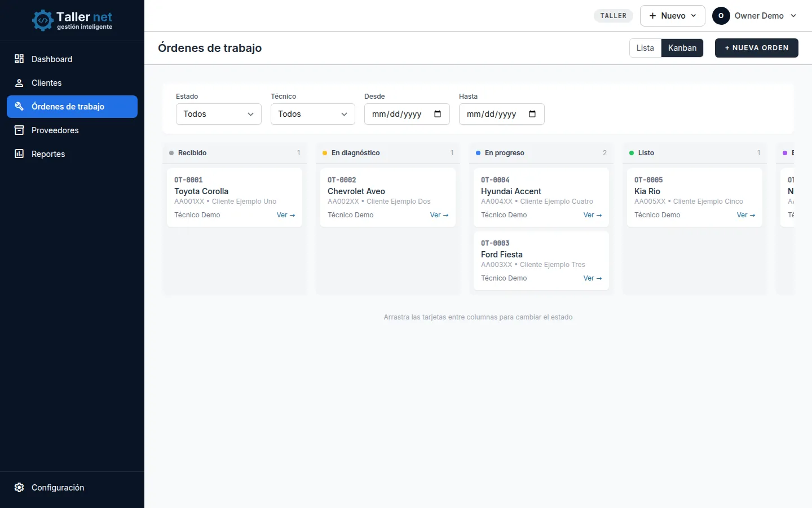Click order number OT-0005
This screenshot has width=812, height=508.
[648, 180]
